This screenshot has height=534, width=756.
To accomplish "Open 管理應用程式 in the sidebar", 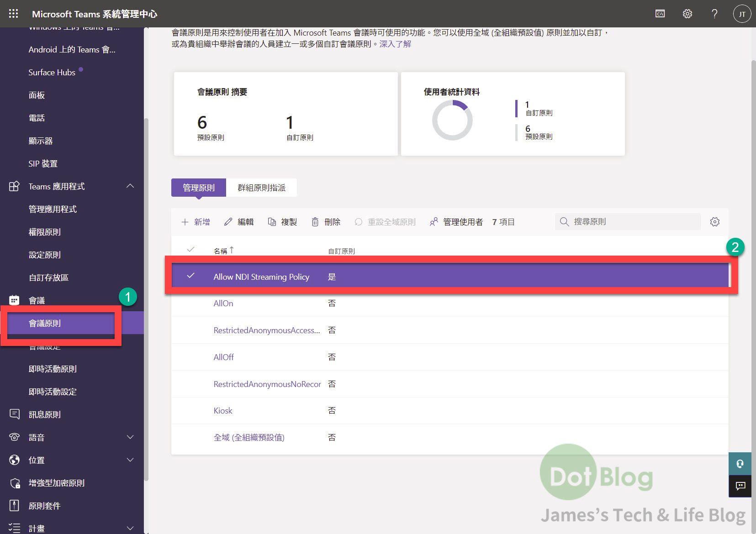I will pyautogui.click(x=53, y=209).
